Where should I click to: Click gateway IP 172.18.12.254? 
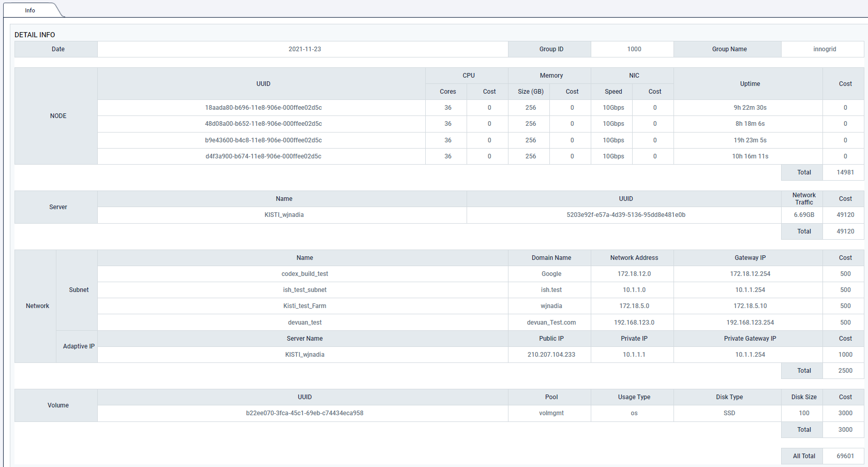(750, 274)
